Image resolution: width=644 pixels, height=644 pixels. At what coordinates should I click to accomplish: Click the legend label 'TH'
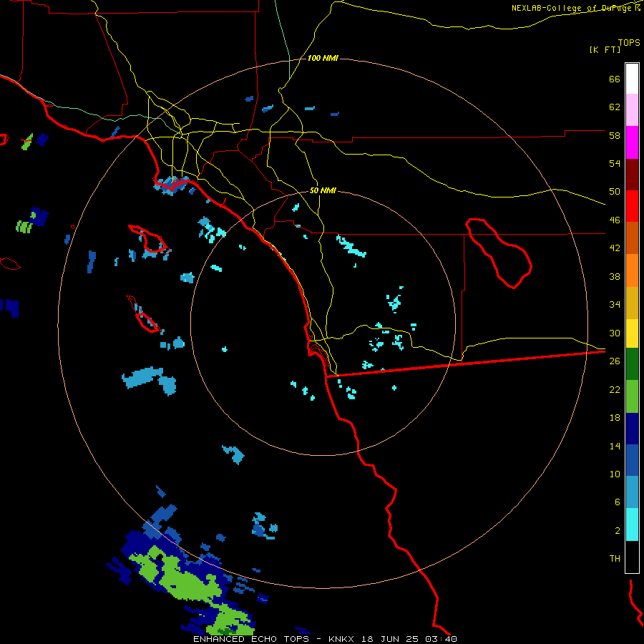click(x=615, y=559)
